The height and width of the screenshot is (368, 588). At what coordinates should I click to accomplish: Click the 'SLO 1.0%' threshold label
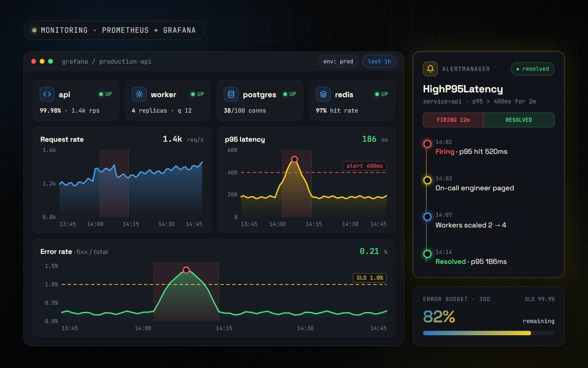click(370, 278)
